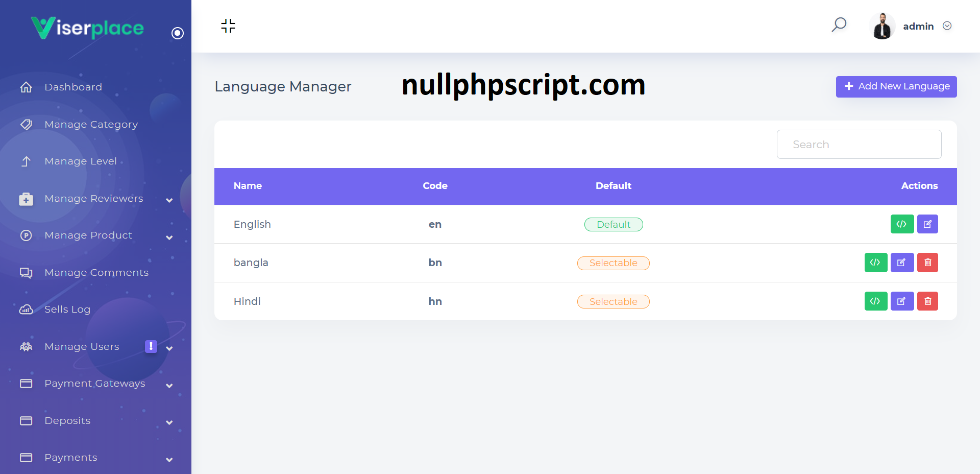The height and width of the screenshot is (474, 980).
Task: Click Add New Language button
Action: click(x=896, y=86)
